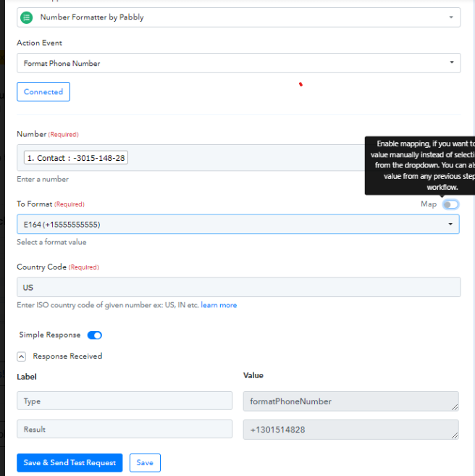The height and width of the screenshot is (476, 475).
Task: Click the green Number Formatter app icon
Action: 28,17
